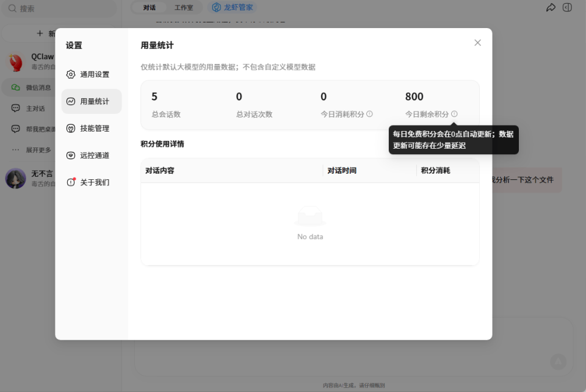Viewport: 586px width, 392px height.
Task: Open 主对话 conversation in sidebar
Action: click(29, 109)
